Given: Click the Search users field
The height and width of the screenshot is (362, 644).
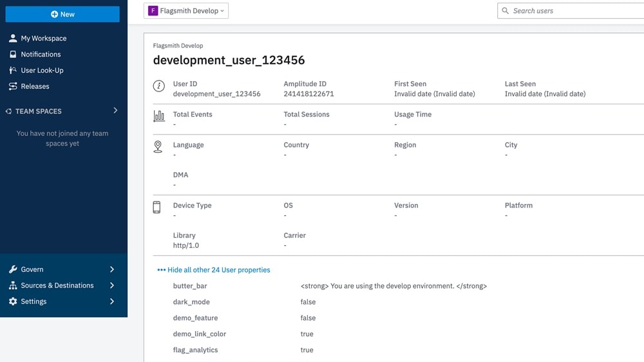Looking at the screenshot, I should click(x=571, y=11).
